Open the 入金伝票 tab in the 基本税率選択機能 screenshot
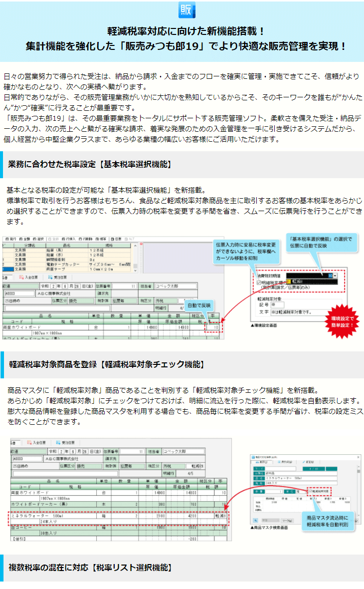Image resolution: width=364 pixels, height=589 pixels. click(x=28, y=277)
